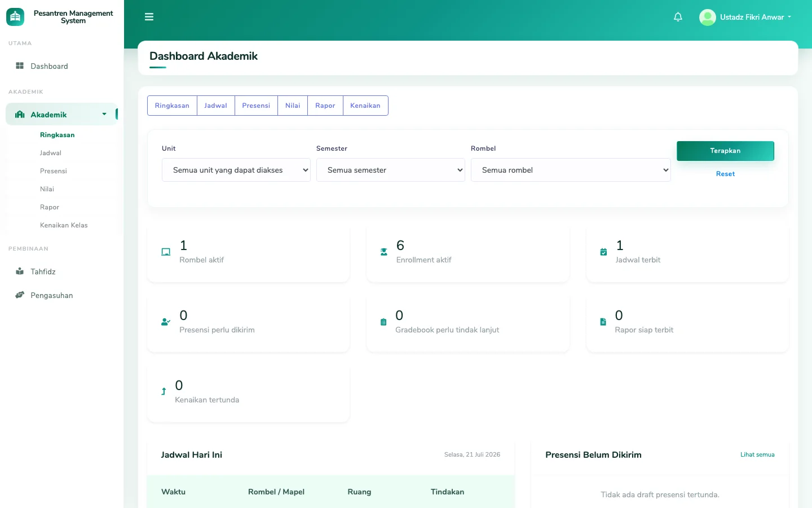Click the Kenaikan tertunda up-arrow icon

tap(164, 392)
